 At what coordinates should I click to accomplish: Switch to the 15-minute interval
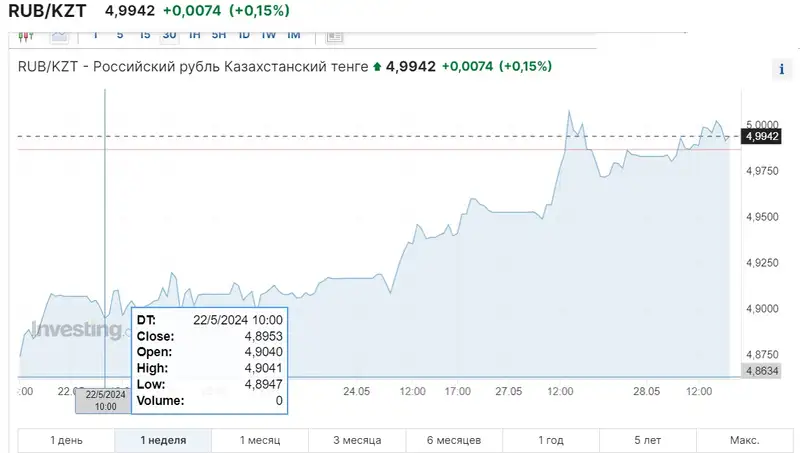[x=145, y=35]
